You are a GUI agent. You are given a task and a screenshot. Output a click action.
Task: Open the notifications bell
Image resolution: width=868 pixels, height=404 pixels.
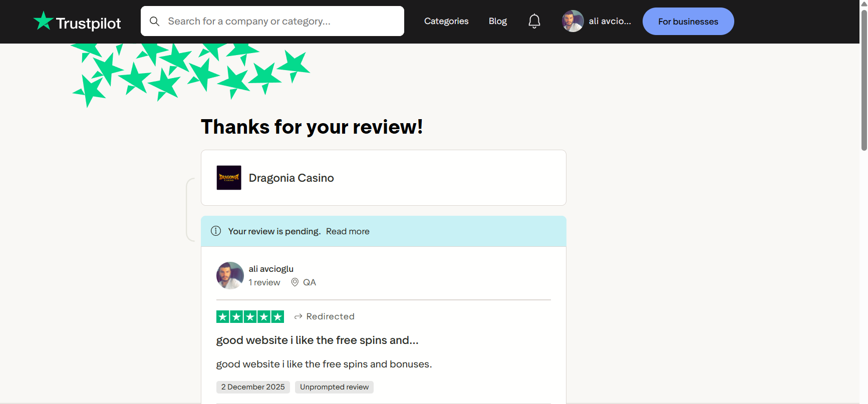534,21
